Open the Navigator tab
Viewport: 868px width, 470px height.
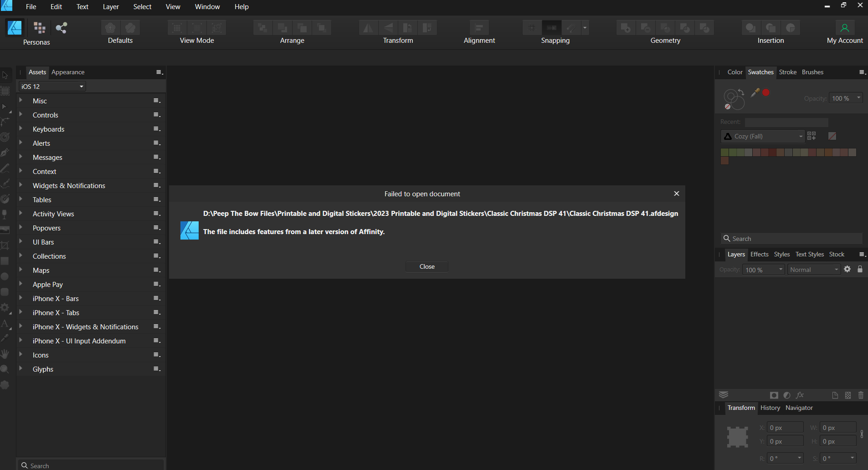[x=799, y=408]
